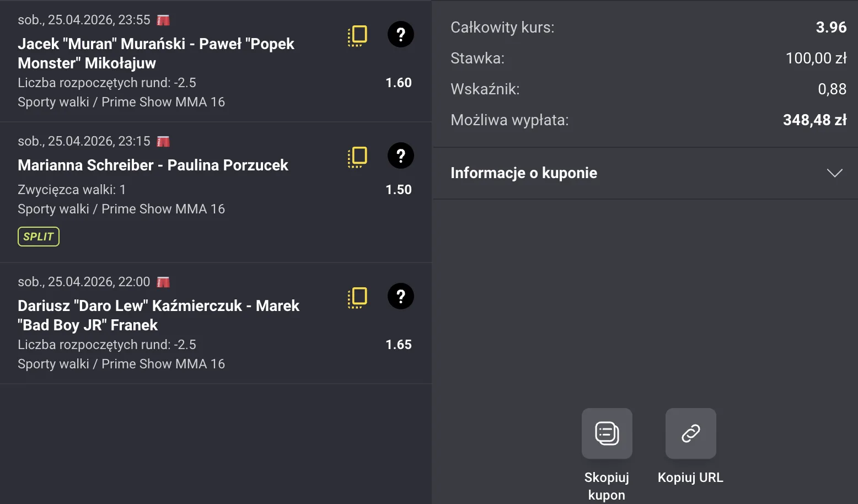Select the Skopiuj kupon icon
The height and width of the screenshot is (504, 858).
[x=607, y=433]
